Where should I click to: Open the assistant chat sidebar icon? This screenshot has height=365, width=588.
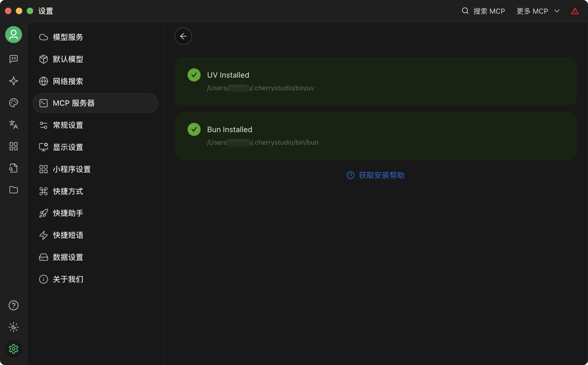tap(13, 59)
